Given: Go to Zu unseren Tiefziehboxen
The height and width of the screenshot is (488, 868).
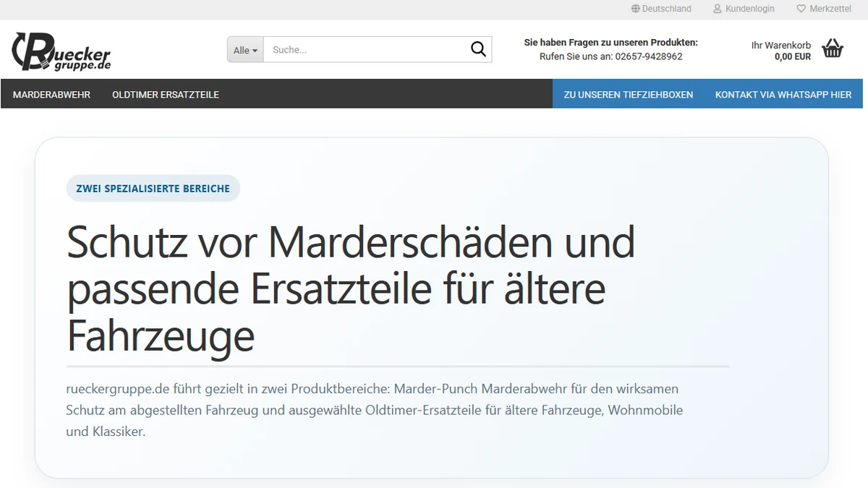Looking at the screenshot, I should pos(629,94).
